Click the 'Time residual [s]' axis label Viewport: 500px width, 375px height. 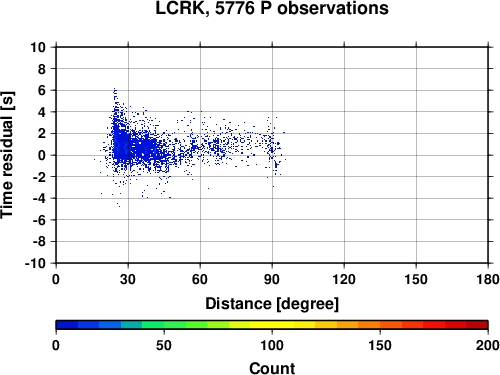(7, 155)
